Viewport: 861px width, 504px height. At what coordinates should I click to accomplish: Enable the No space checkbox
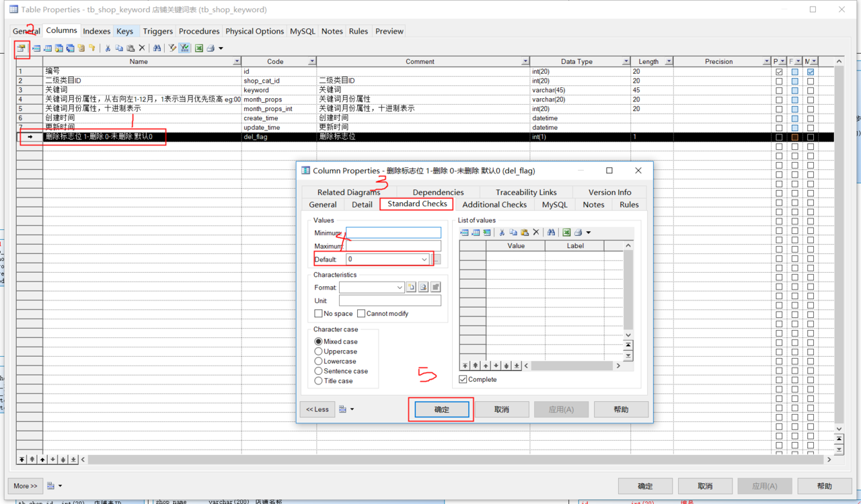(x=319, y=314)
